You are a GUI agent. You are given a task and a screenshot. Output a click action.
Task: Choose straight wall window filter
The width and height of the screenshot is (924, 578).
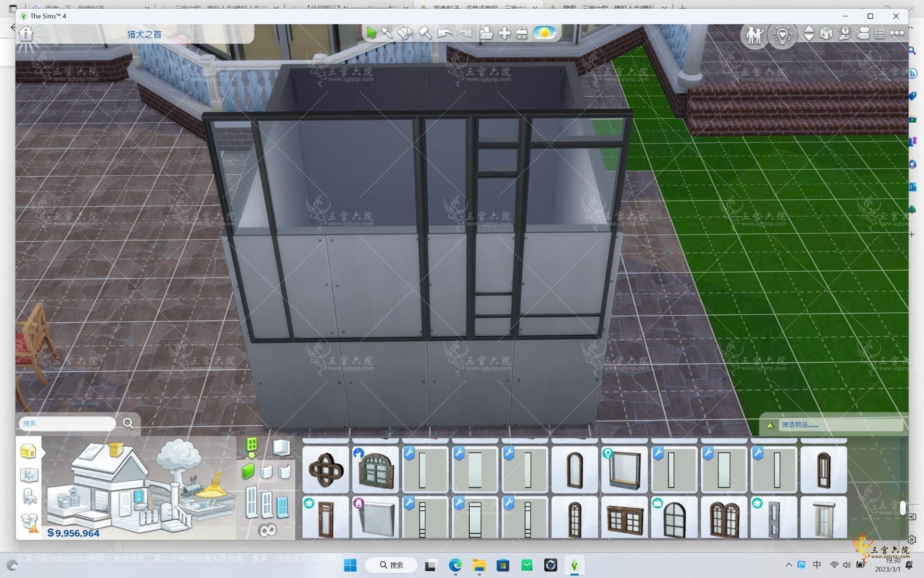[248, 472]
